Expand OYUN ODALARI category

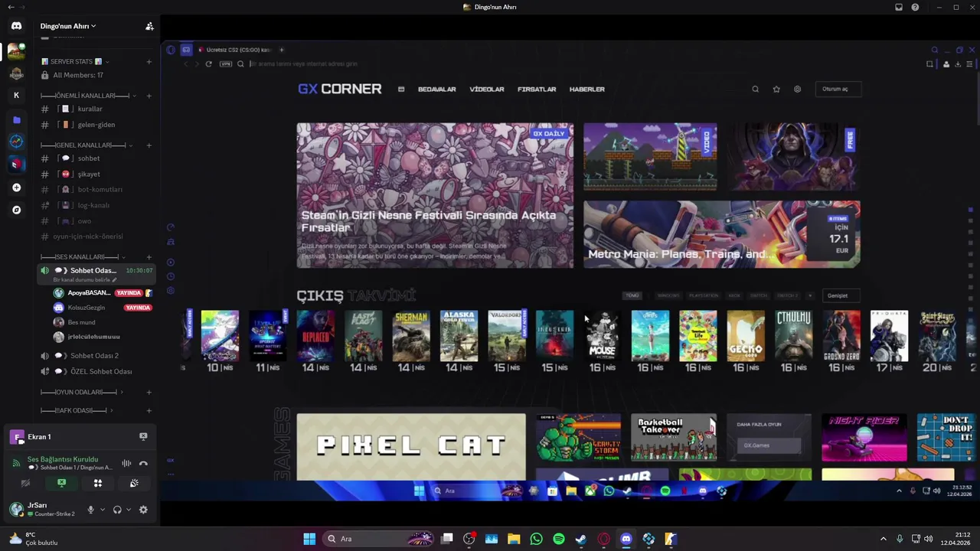pos(82,392)
